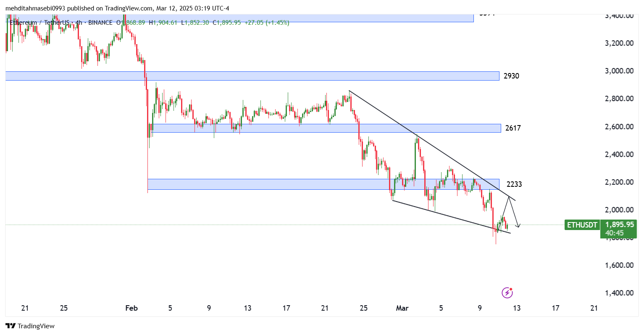Select the topmost blue resistance rectangle
The image size is (644, 335).
pos(239,18)
